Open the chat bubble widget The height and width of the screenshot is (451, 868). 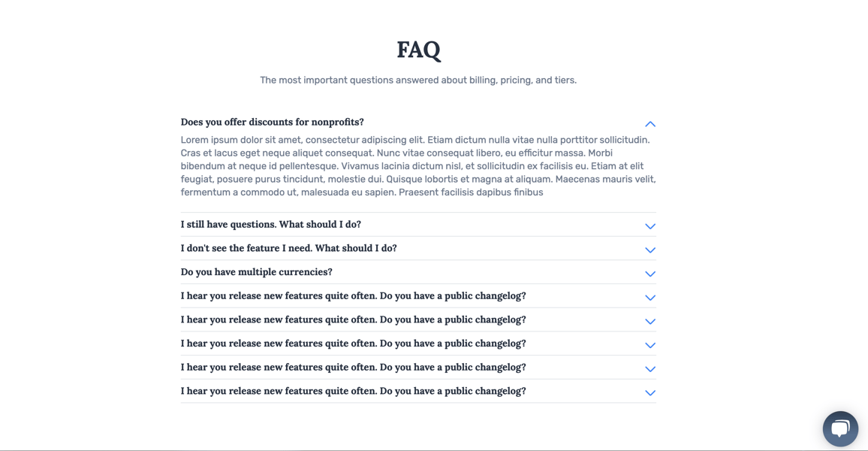click(839, 428)
